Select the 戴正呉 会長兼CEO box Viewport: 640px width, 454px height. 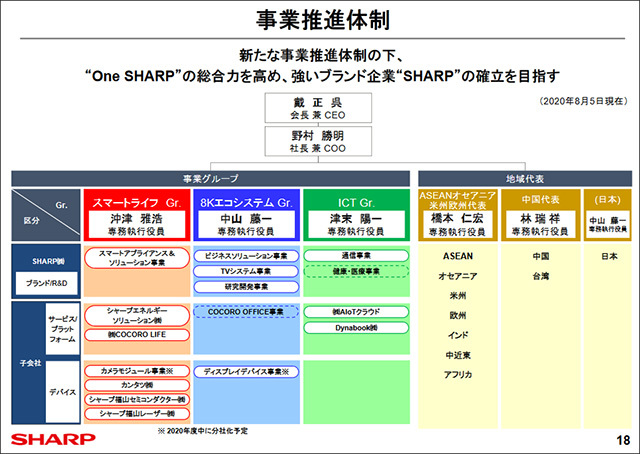(x=318, y=108)
